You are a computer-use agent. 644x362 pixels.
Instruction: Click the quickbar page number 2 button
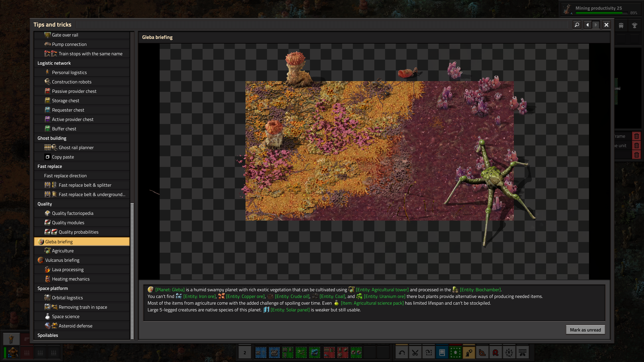click(x=245, y=352)
